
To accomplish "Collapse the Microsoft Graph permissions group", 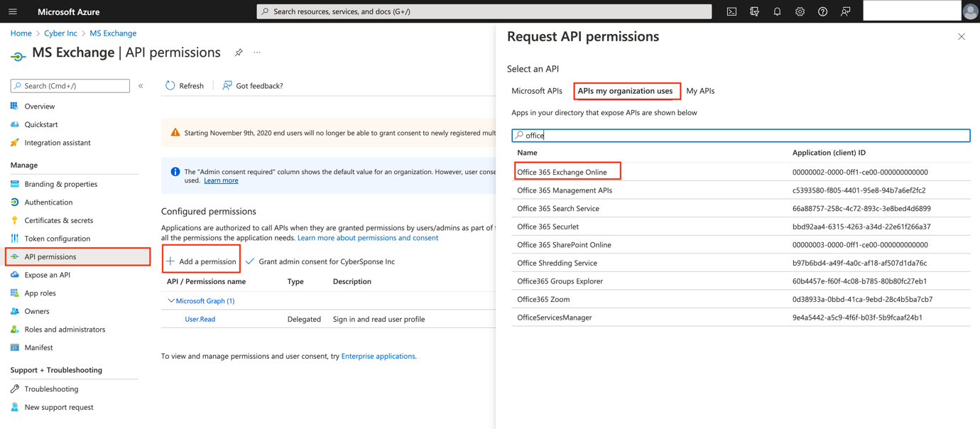I will coord(171,301).
